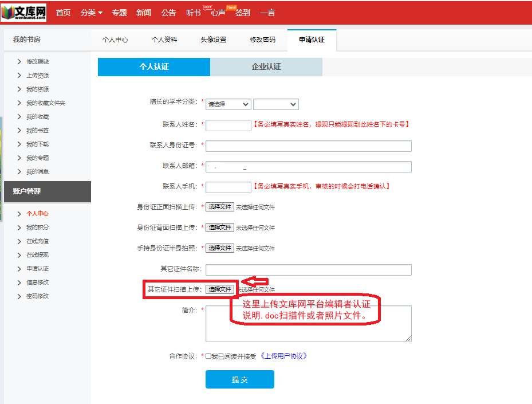532x404 pixels.
Task: Open 签到 in the navigation bar
Action: pyautogui.click(x=243, y=13)
